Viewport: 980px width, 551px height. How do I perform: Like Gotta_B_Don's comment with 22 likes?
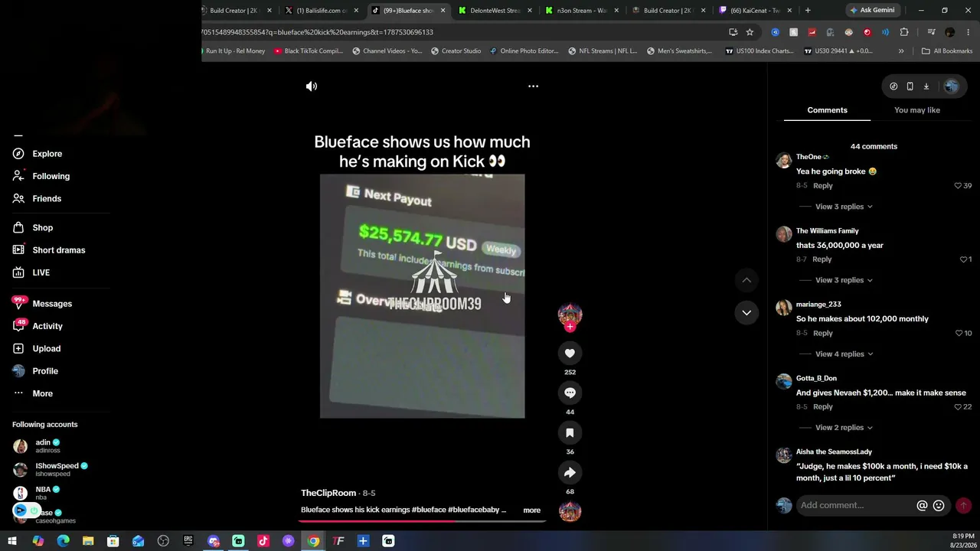(958, 407)
